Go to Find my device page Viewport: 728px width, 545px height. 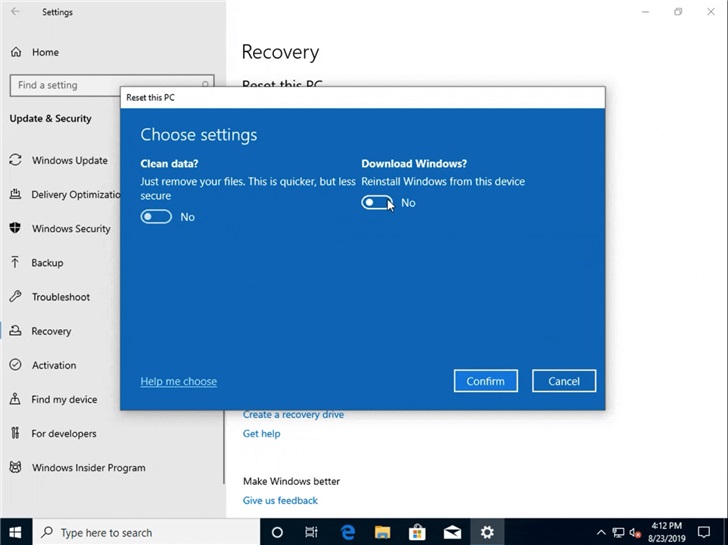point(64,399)
